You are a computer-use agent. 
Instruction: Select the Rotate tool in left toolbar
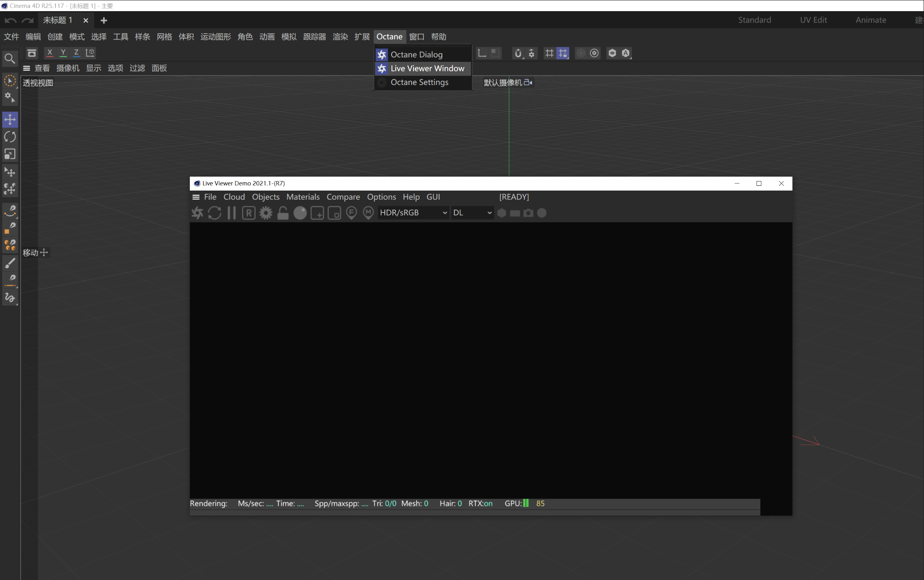(x=10, y=137)
